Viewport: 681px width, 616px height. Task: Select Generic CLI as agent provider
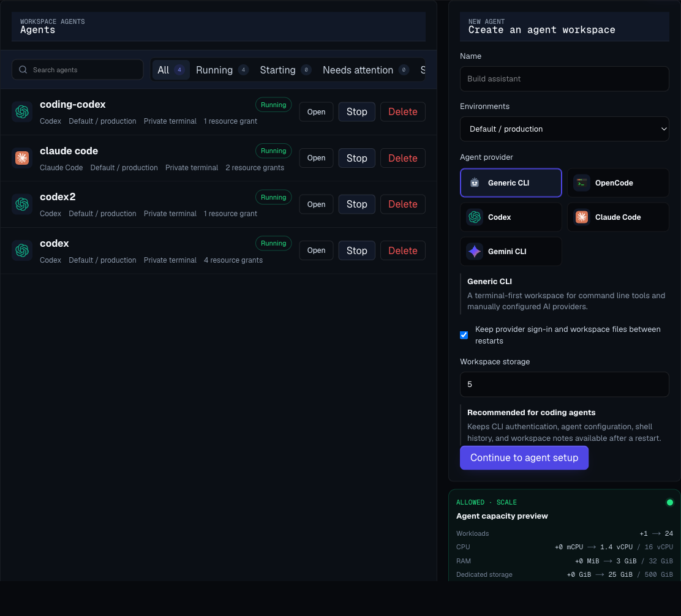pos(511,182)
